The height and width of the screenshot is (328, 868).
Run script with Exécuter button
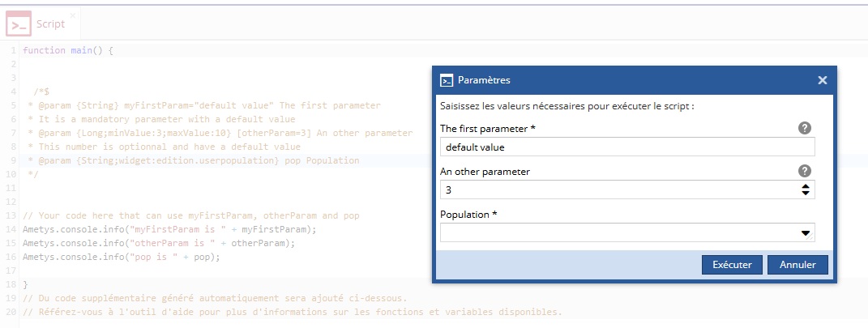coord(732,264)
